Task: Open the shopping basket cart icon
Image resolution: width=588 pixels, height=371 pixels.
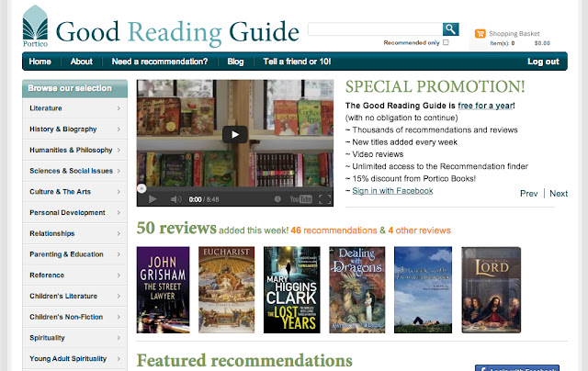Action: click(480, 33)
